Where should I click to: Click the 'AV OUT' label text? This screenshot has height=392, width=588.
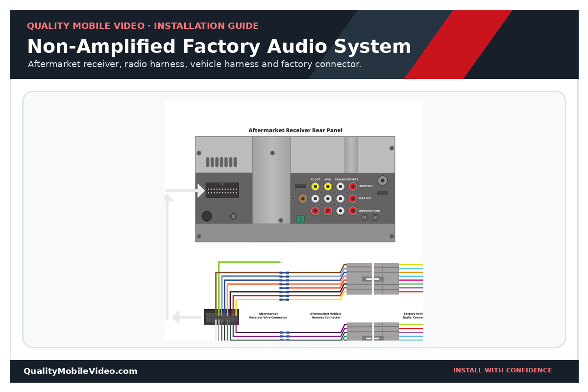[315, 179]
